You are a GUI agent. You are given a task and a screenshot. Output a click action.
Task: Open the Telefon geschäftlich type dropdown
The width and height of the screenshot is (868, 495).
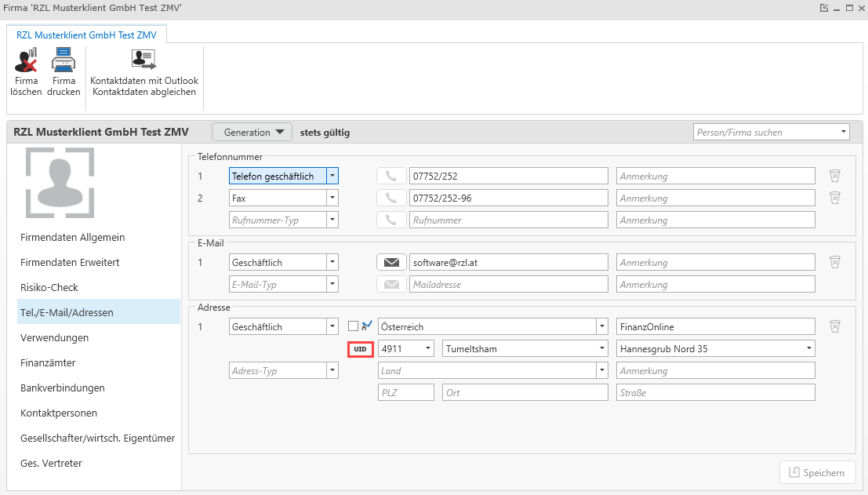pos(332,177)
